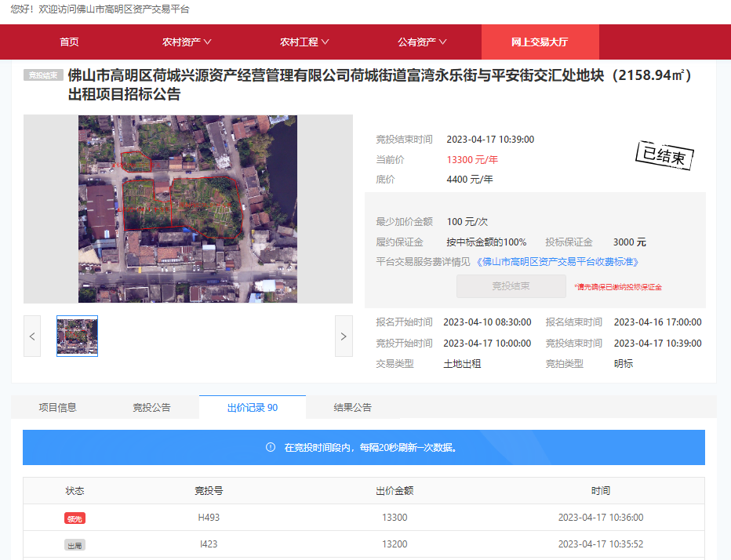Click the info icon in blue refresh banner
Screen dimensions: 731x560
(x=271, y=448)
